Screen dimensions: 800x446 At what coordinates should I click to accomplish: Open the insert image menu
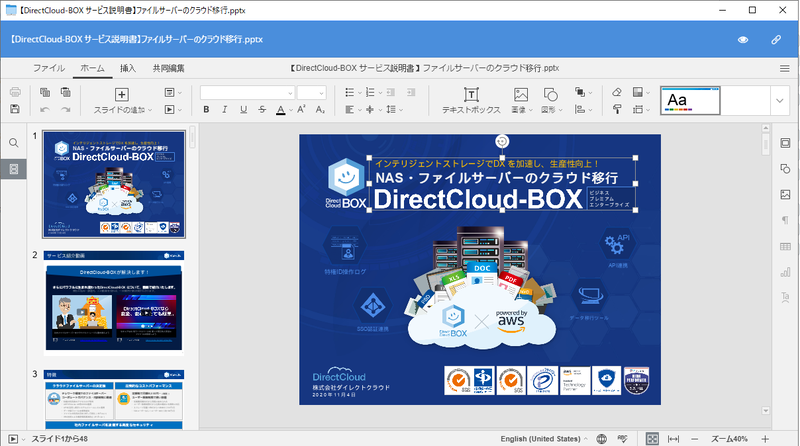[521, 101]
